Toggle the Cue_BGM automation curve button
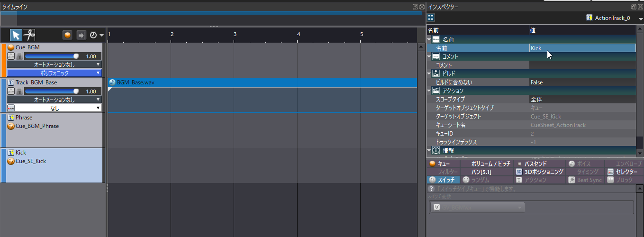Screen dimensions: 644x237 click(x=11, y=56)
